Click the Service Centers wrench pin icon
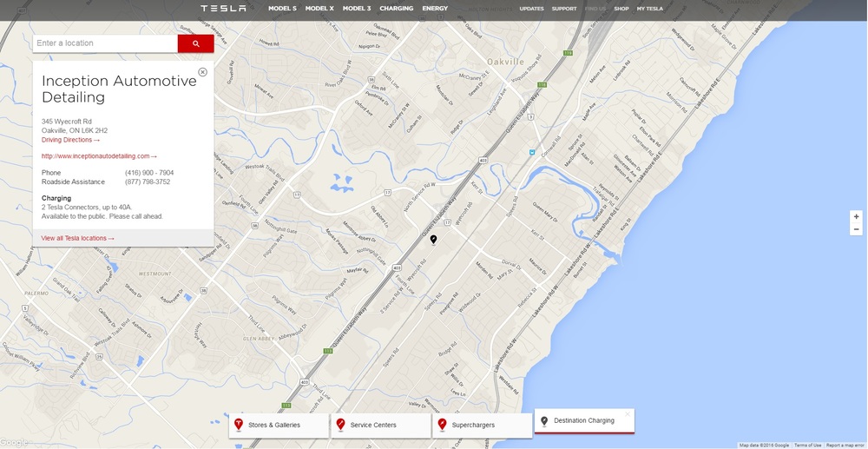This screenshot has width=868, height=449. 340,425
